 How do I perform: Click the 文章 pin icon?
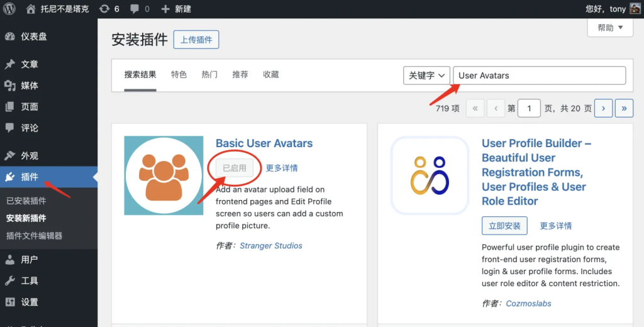pyautogui.click(x=10, y=65)
